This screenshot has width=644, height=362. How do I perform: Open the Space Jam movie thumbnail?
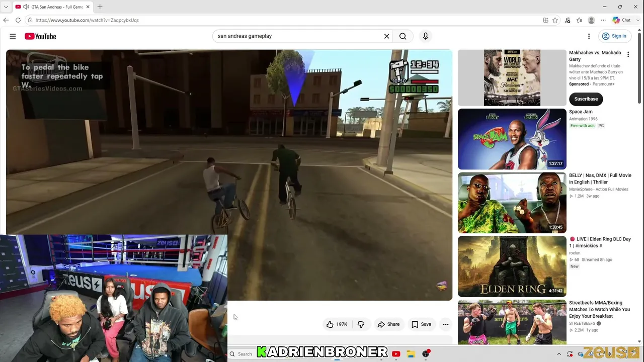click(x=512, y=139)
